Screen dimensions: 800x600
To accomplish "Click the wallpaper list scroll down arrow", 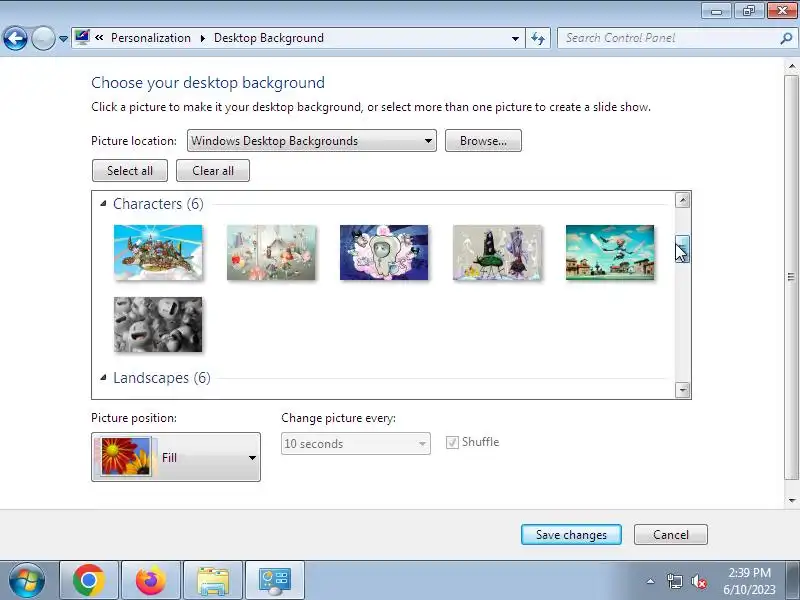I will (683, 390).
